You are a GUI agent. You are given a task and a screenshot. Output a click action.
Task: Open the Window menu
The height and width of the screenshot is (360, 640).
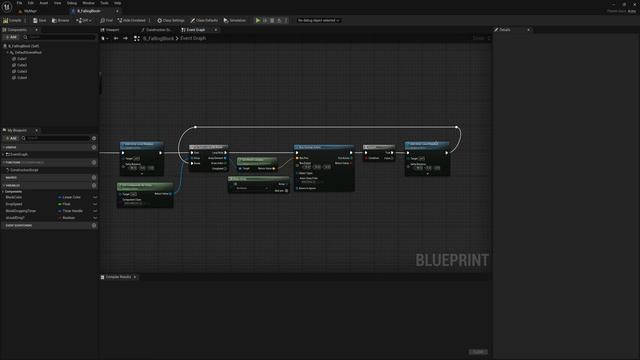(x=88, y=3)
